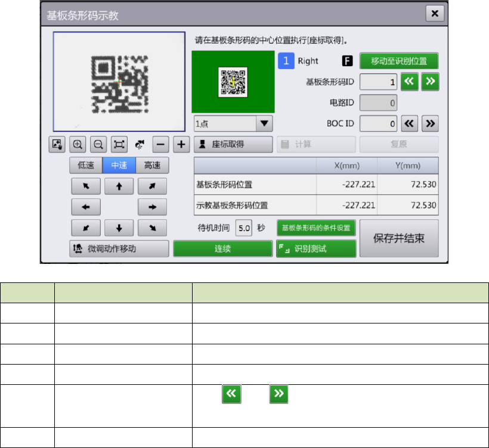This screenshot has height=448, width=489.
Task: Increase brightness with plus button
Action: tap(181, 144)
